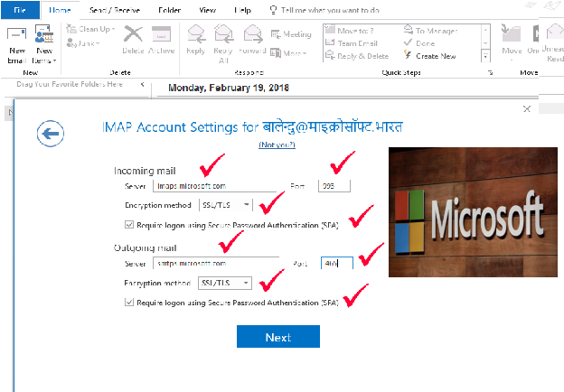Open the New Items menu
564x392 pixels.
pyautogui.click(x=44, y=44)
